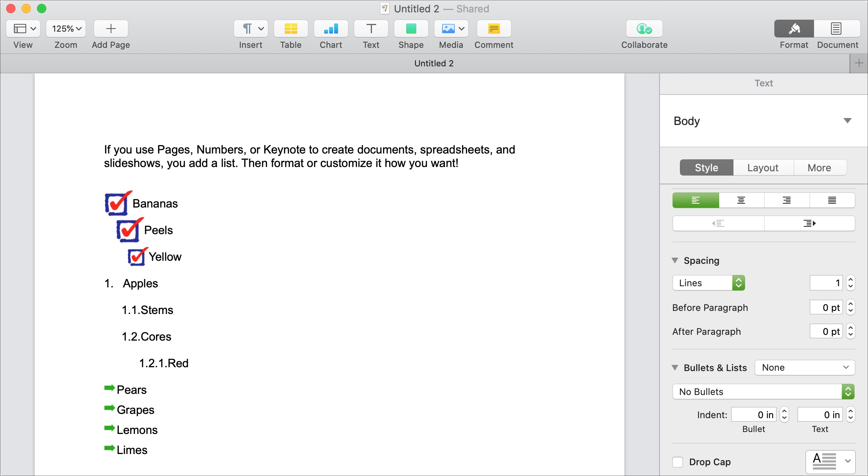The height and width of the screenshot is (476, 868).
Task: Click the green arrow bullet beside Grapes
Action: click(110, 408)
